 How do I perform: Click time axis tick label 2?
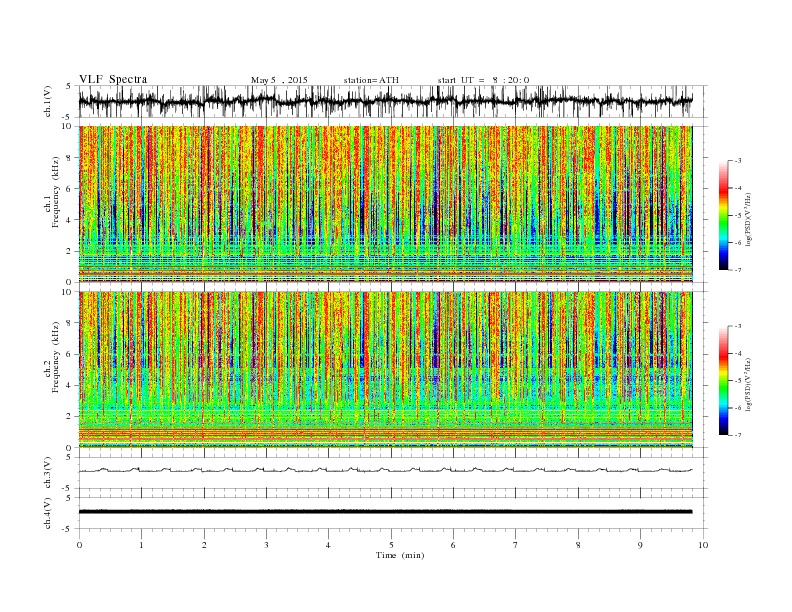(204, 545)
